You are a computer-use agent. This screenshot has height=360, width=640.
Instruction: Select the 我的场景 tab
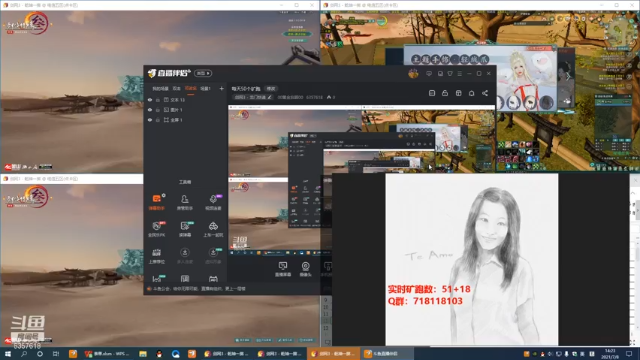point(160,89)
